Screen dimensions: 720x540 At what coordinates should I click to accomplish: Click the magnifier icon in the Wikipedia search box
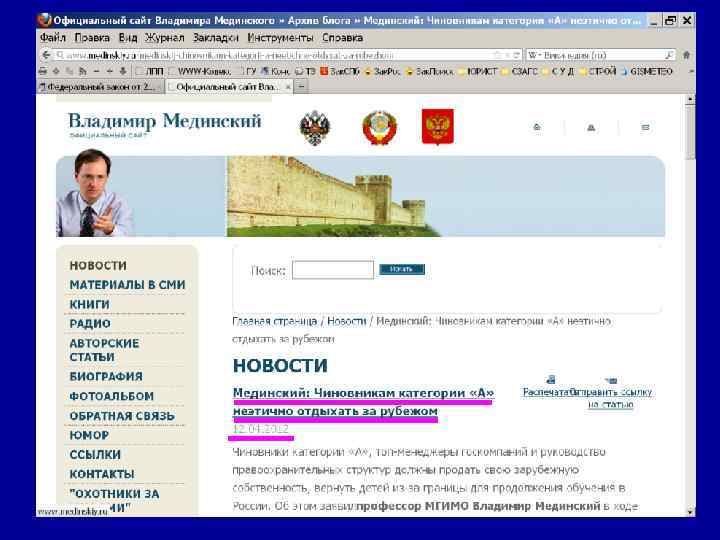(670, 55)
